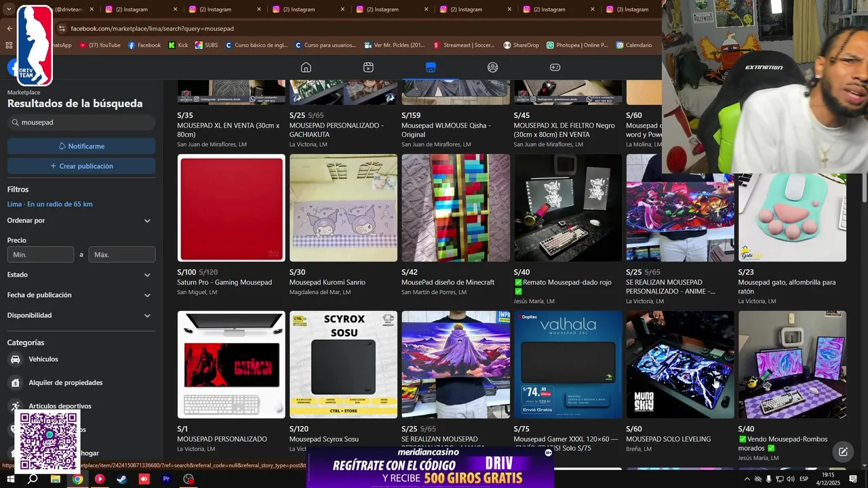Image resolution: width=868 pixels, height=488 pixels.
Task: Click the Crear publicación button
Action: tap(81, 166)
